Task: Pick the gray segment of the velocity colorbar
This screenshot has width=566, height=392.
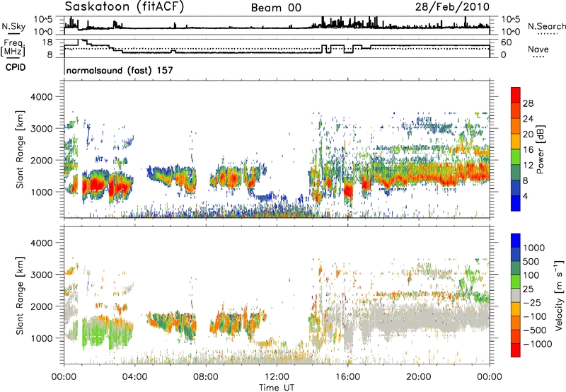Action: pyautogui.click(x=516, y=295)
